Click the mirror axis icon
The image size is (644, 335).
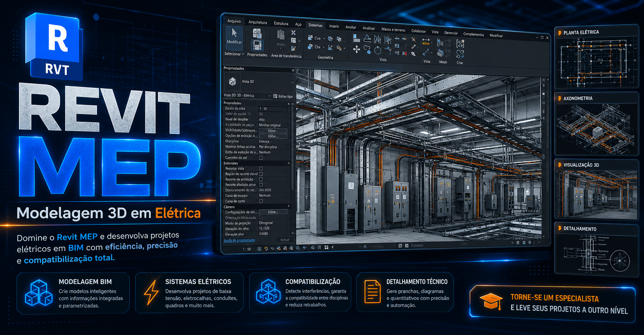tap(377, 38)
